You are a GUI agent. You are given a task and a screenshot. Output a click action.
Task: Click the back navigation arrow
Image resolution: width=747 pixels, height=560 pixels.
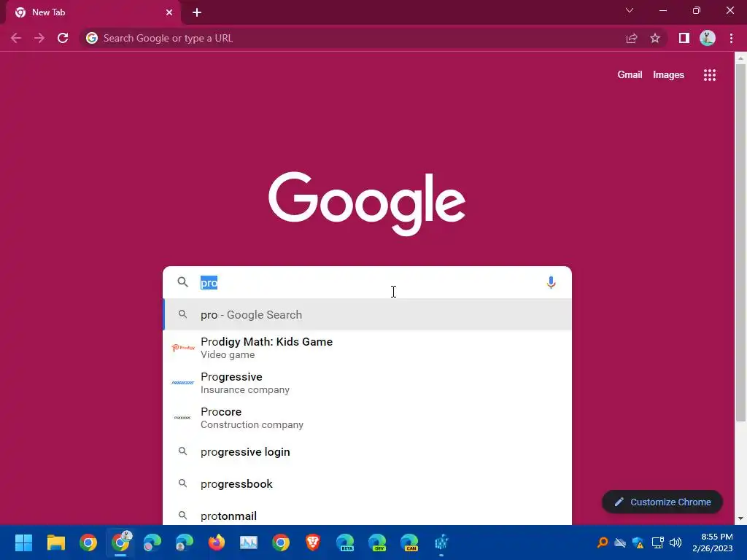pos(16,38)
